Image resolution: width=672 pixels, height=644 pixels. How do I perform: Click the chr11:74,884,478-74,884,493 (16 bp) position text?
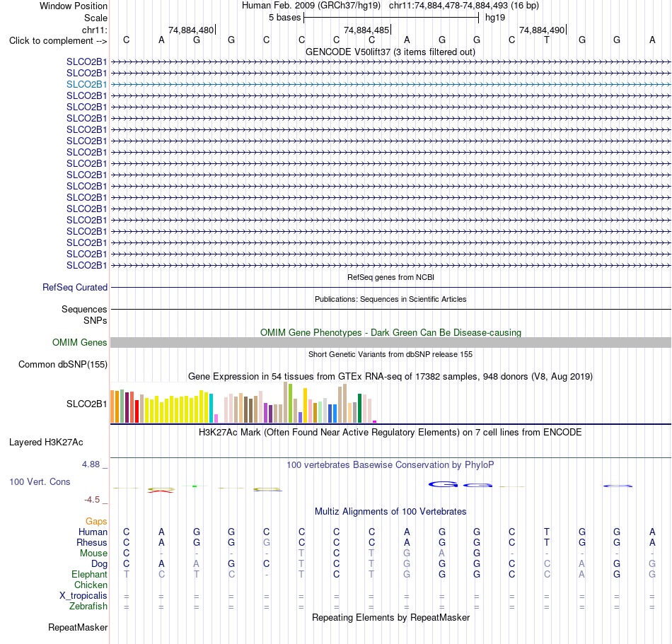pos(464,6)
